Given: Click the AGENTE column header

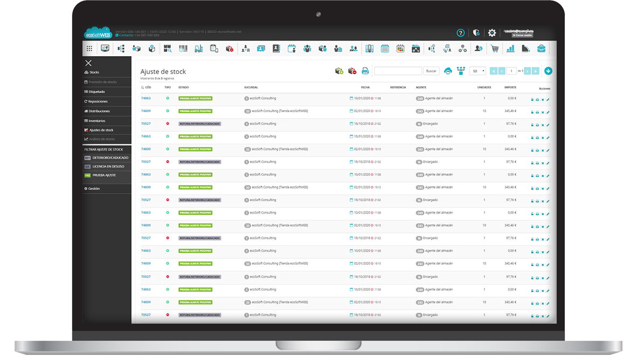Looking at the screenshot, I should (421, 87).
